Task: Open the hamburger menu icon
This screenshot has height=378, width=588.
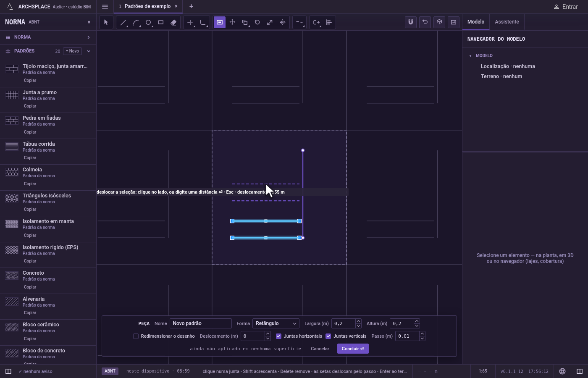Action: [x=105, y=7]
